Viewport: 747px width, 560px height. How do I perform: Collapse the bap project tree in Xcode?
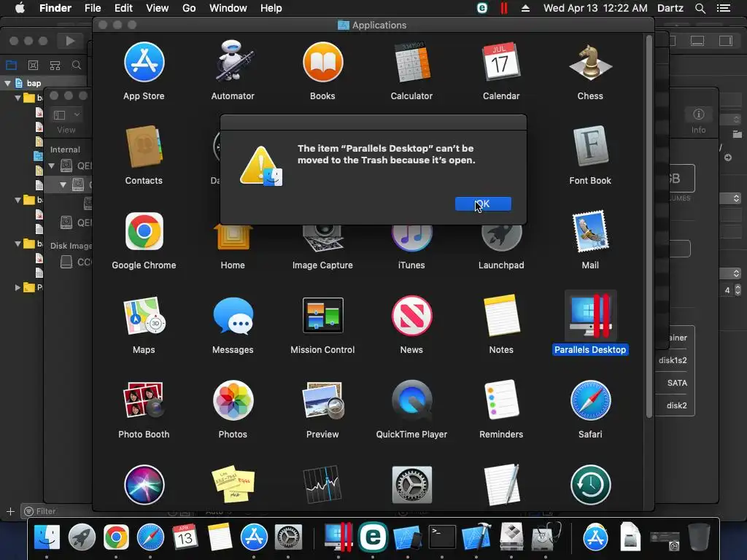(7, 83)
